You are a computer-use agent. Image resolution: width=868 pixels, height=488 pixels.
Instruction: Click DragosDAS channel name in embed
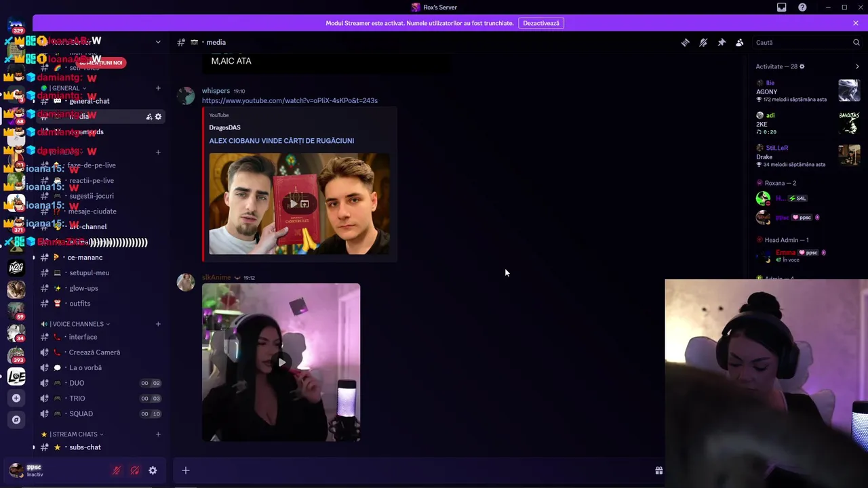click(x=224, y=127)
